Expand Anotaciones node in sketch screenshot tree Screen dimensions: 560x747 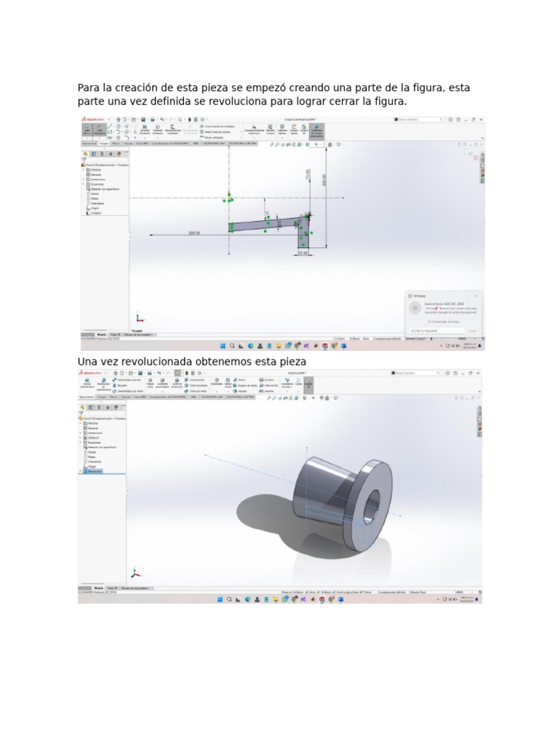pyautogui.click(x=83, y=179)
